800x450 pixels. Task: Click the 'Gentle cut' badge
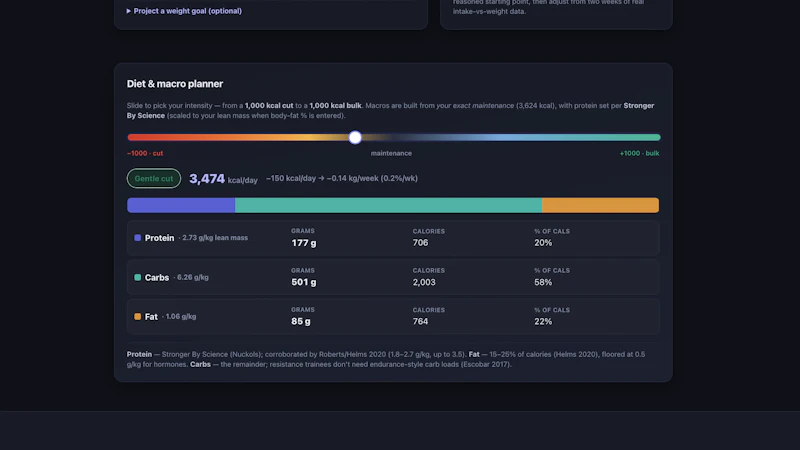(x=154, y=179)
